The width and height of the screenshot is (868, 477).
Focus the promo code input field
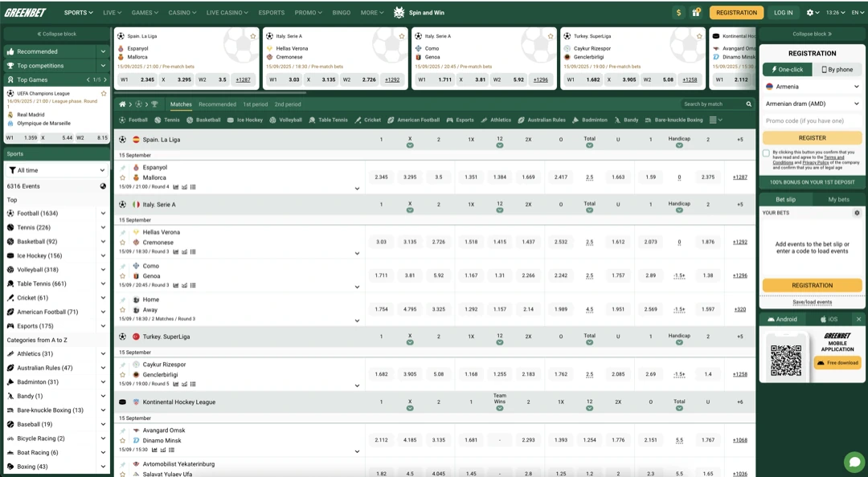coord(812,120)
